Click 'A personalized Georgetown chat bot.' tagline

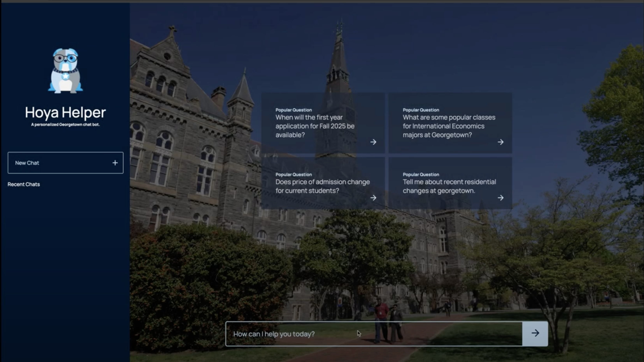66,125
